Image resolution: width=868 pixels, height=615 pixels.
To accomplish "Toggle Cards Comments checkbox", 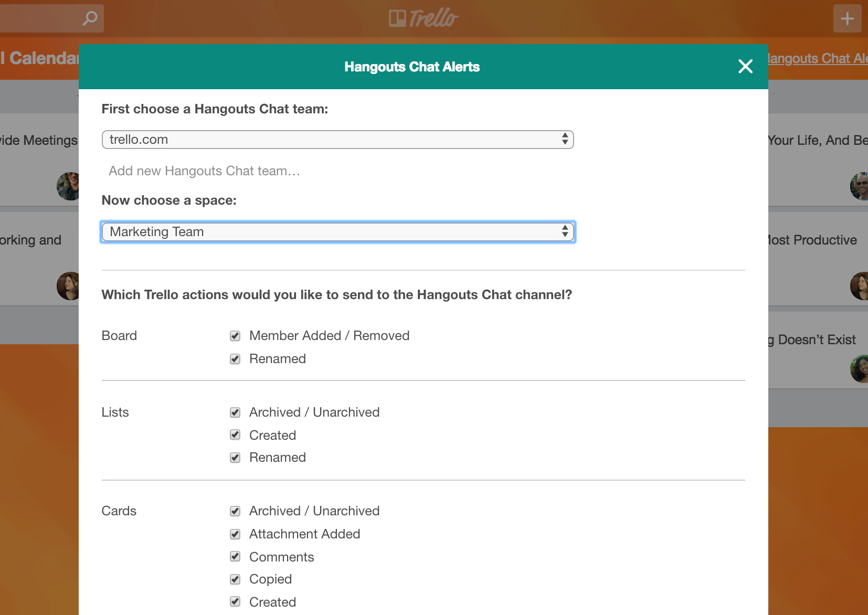I will [x=235, y=557].
